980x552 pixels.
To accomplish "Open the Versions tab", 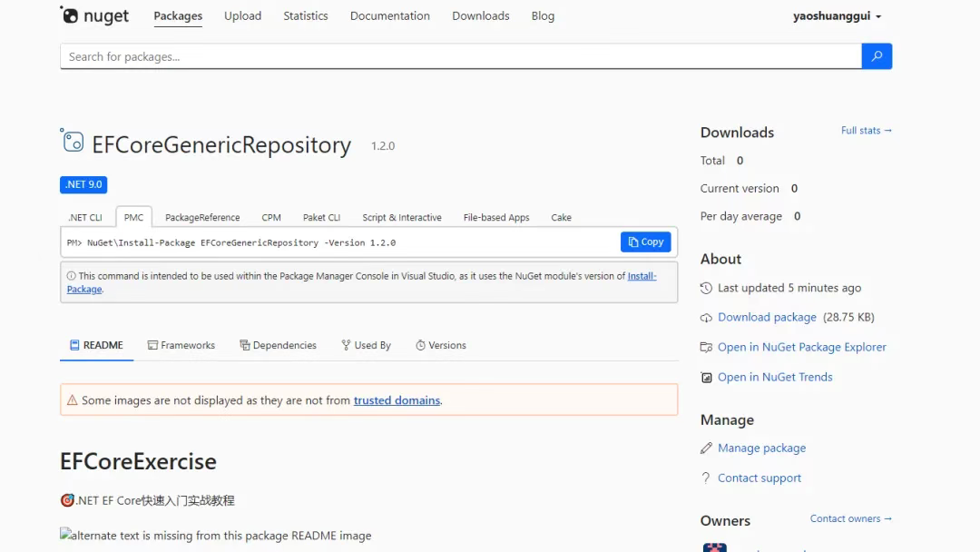I will click(441, 345).
